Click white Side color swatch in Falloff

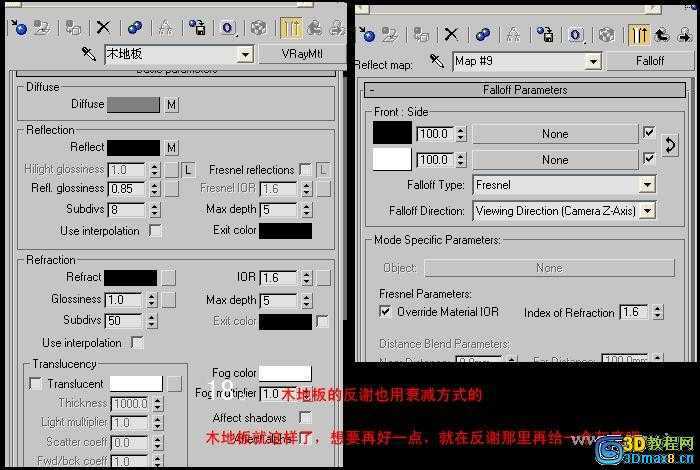pyautogui.click(x=392, y=159)
